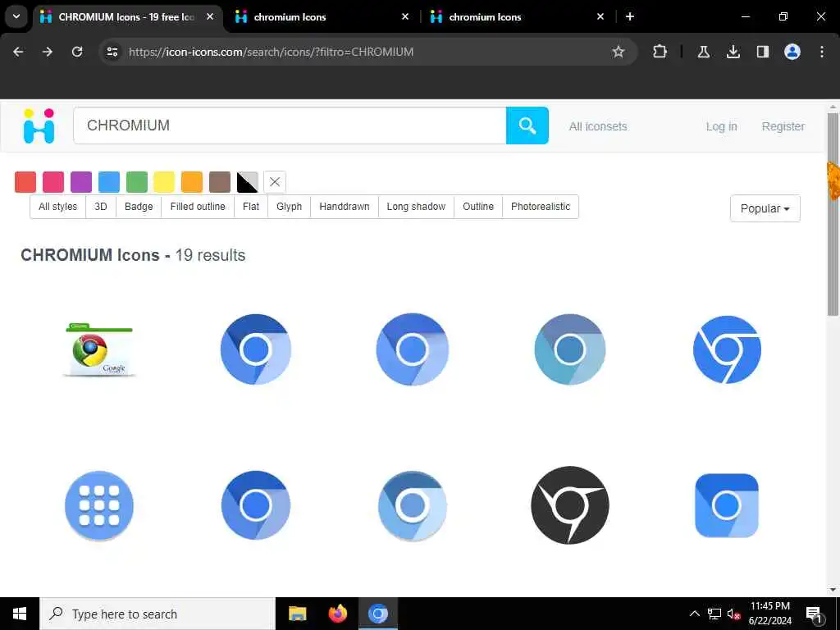Focus the CHROMIUM search input field
840x630 pixels.
[x=290, y=126]
